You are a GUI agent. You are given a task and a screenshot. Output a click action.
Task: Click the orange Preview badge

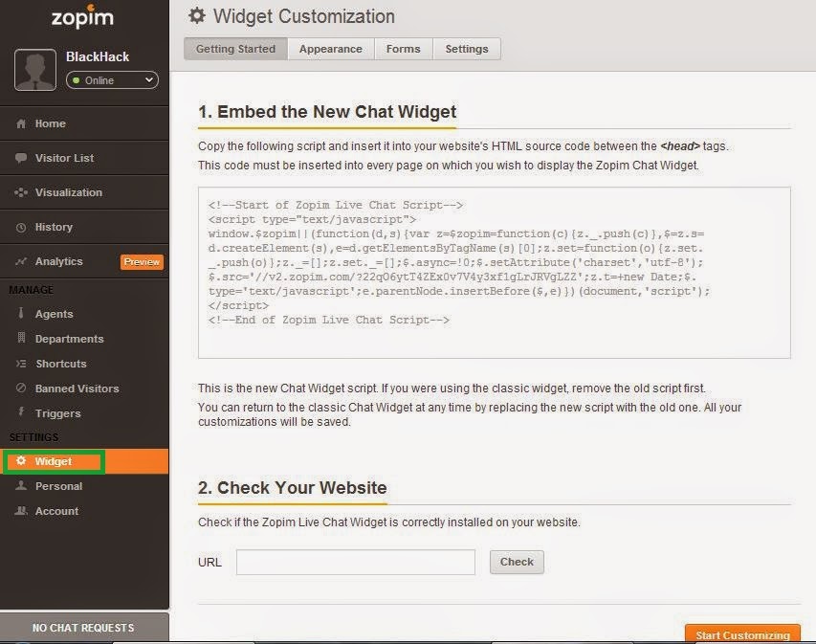pos(142,262)
